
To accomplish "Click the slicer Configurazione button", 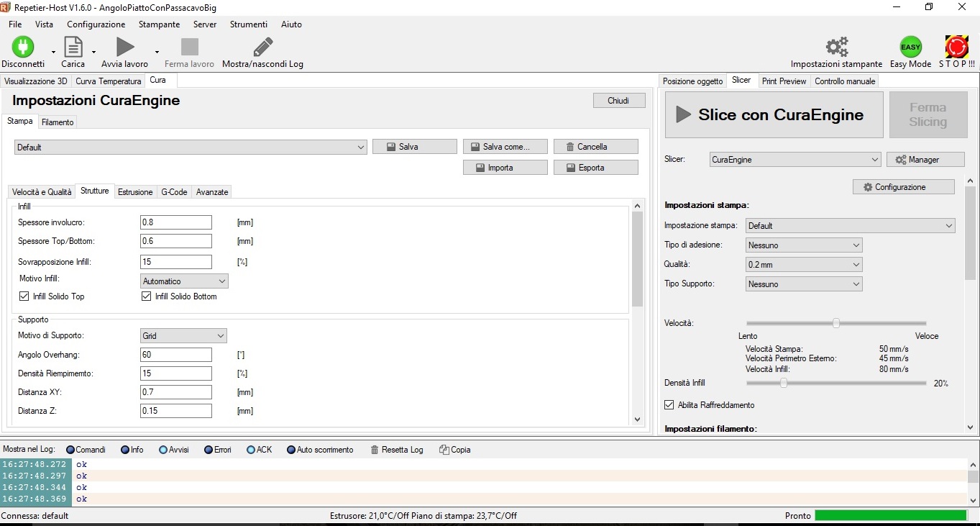I will (x=904, y=187).
